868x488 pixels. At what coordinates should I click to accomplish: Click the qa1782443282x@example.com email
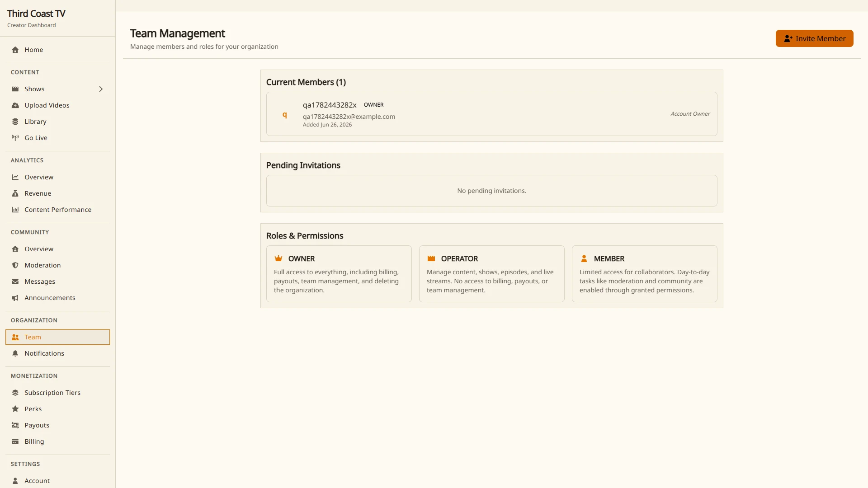(349, 117)
